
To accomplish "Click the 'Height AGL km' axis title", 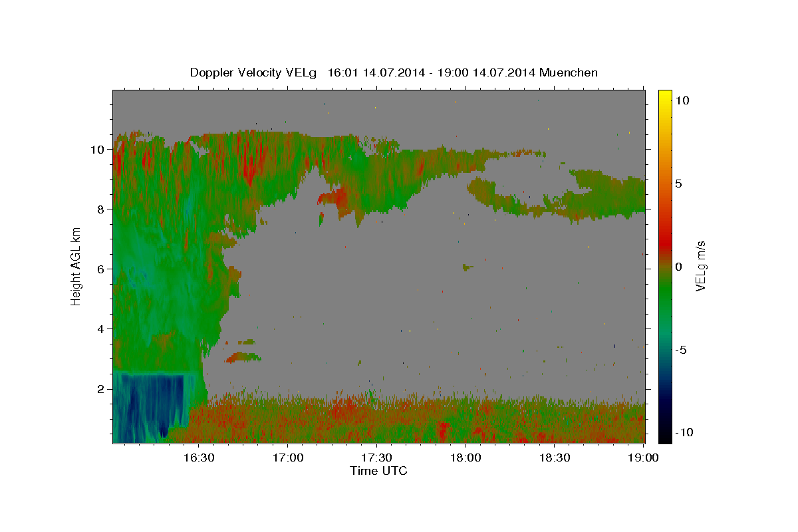I will 76,266.
